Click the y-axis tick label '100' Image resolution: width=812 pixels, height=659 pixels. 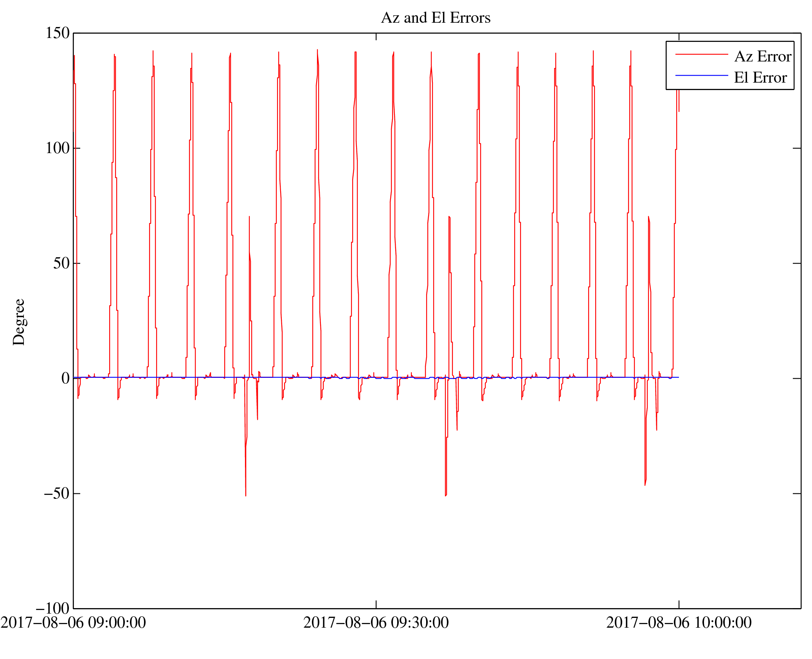58,148
